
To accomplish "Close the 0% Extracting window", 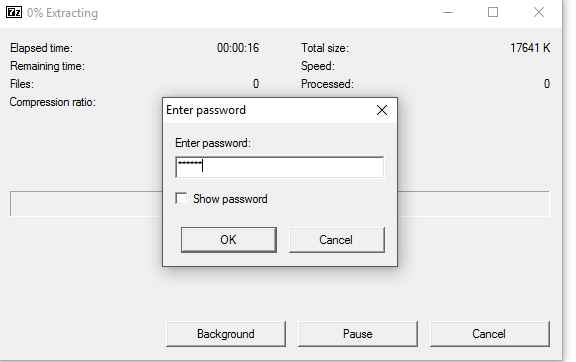I will (539, 12).
